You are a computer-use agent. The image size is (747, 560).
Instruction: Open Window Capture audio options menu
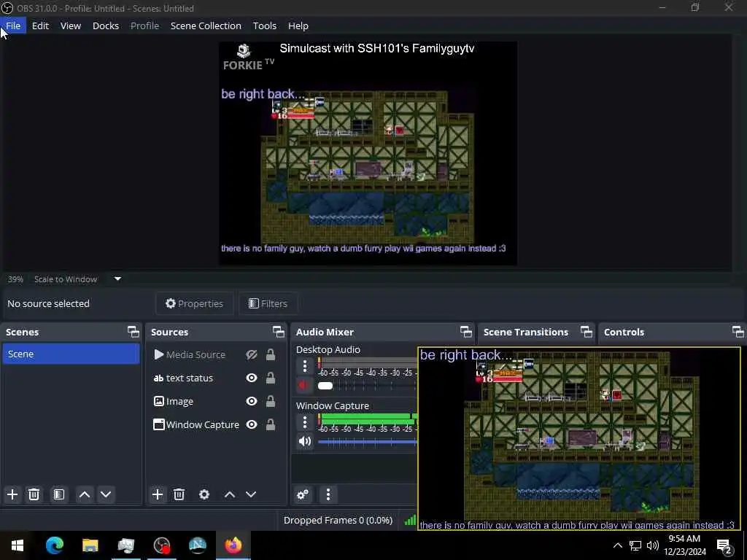click(x=305, y=422)
